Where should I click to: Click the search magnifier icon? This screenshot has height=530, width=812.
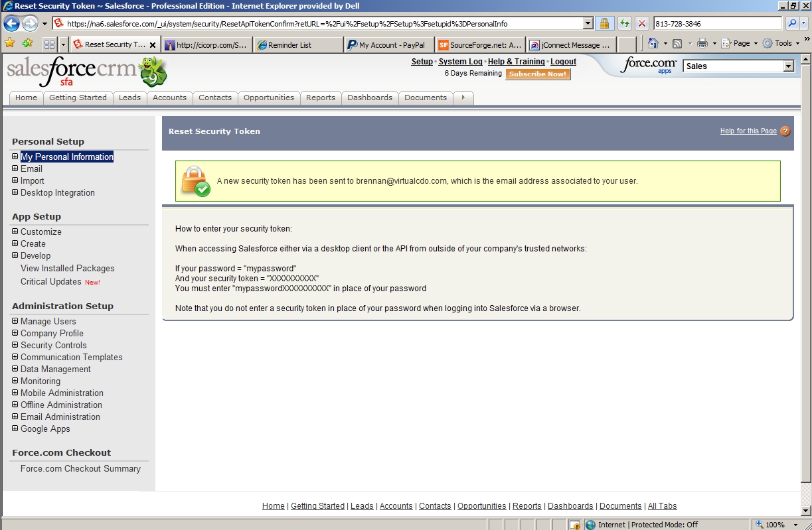(x=792, y=24)
